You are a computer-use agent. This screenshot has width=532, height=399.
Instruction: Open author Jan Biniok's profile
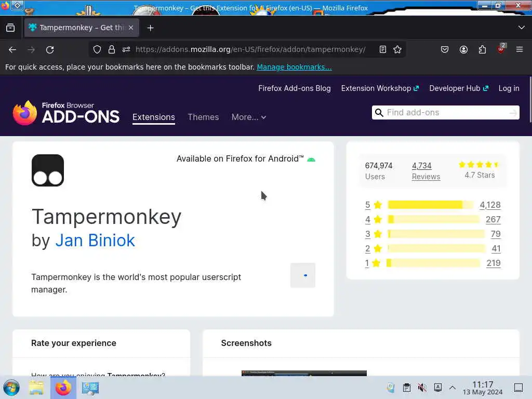(95, 240)
